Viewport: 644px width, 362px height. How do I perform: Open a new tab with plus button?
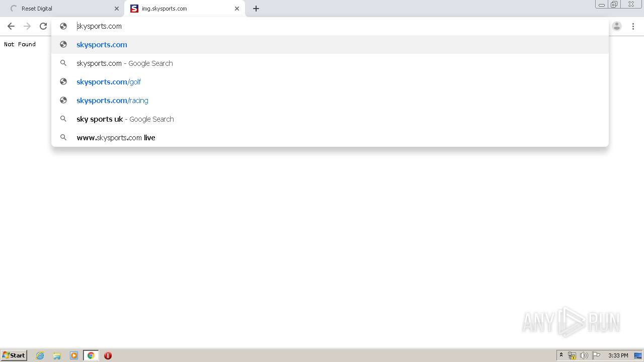(256, 9)
